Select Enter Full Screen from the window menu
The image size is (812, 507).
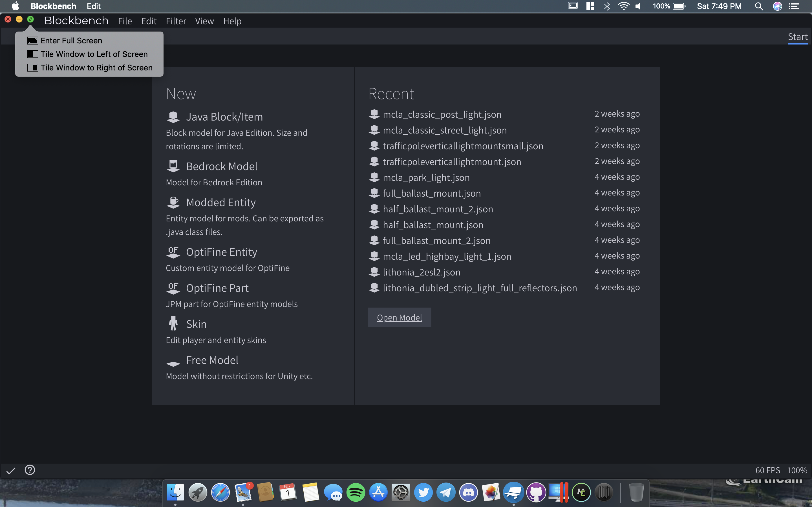[x=71, y=40]
